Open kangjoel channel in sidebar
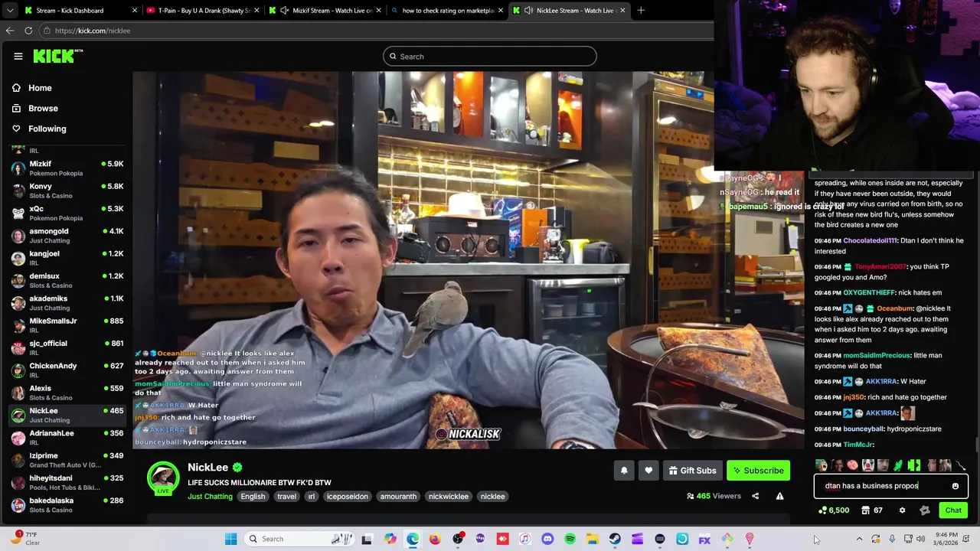Image resolution: width=980 pixels, height=551 pixels. (x=67, y=258)
